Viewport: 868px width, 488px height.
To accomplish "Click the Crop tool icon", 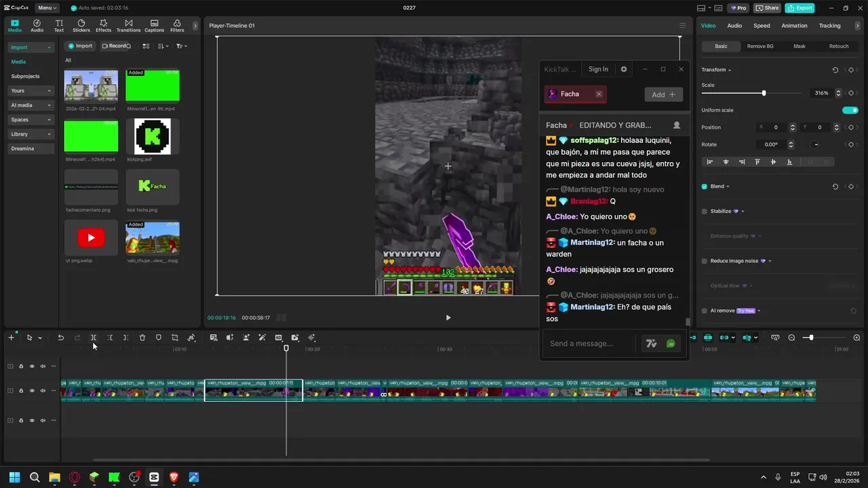I will click(175, 338).
